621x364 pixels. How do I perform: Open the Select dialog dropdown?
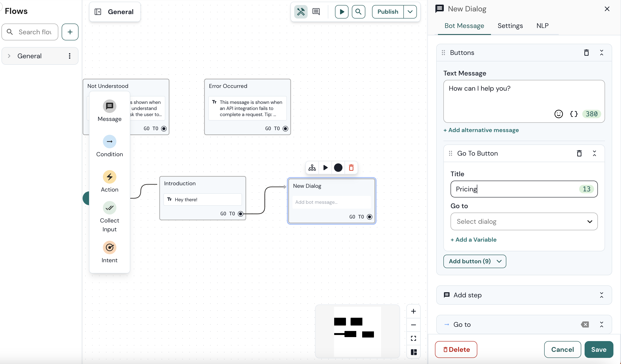pos(524,221)
